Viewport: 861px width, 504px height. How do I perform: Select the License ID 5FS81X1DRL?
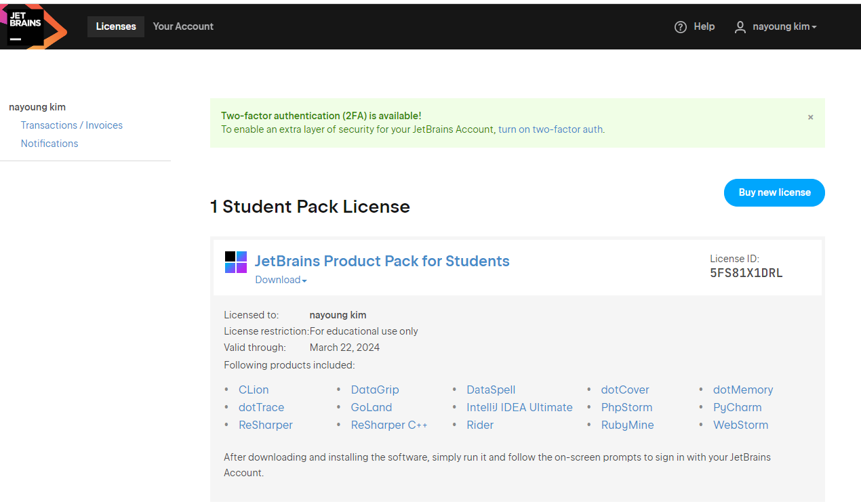(746, 274)
